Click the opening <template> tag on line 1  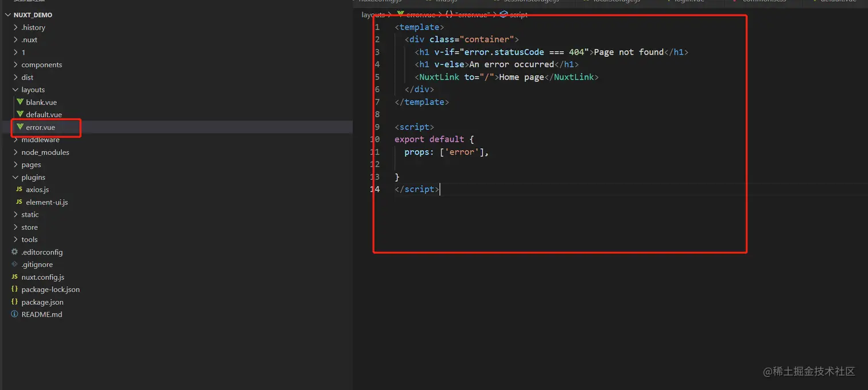419,27
